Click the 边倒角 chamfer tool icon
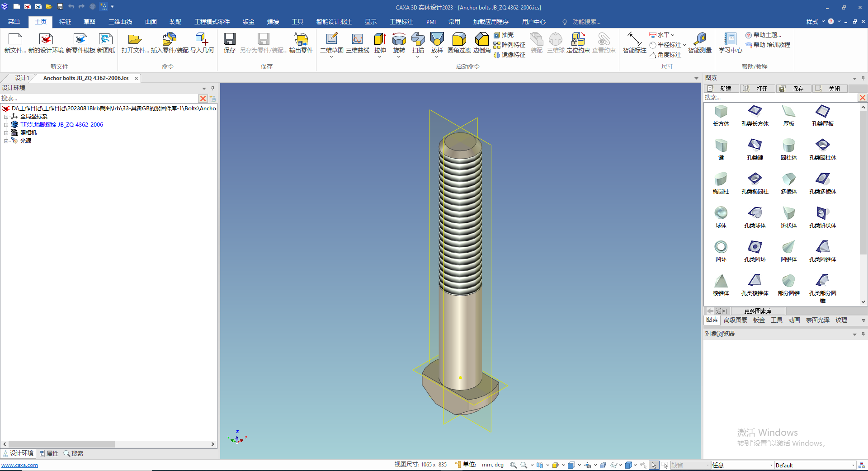Image resolution: width=868 pixels, height=471 pixels. pyautogui.click(x=481, y=40)
